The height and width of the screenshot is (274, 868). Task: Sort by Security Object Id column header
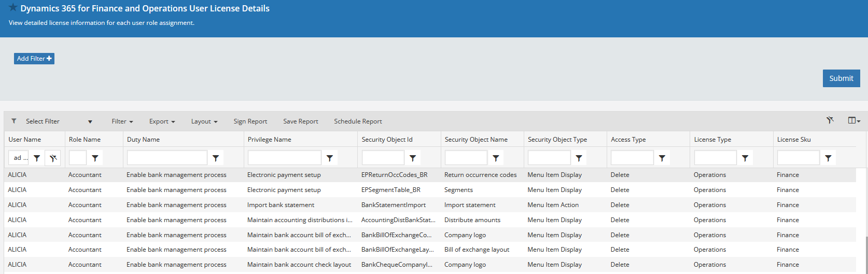(x=387, y=140)
